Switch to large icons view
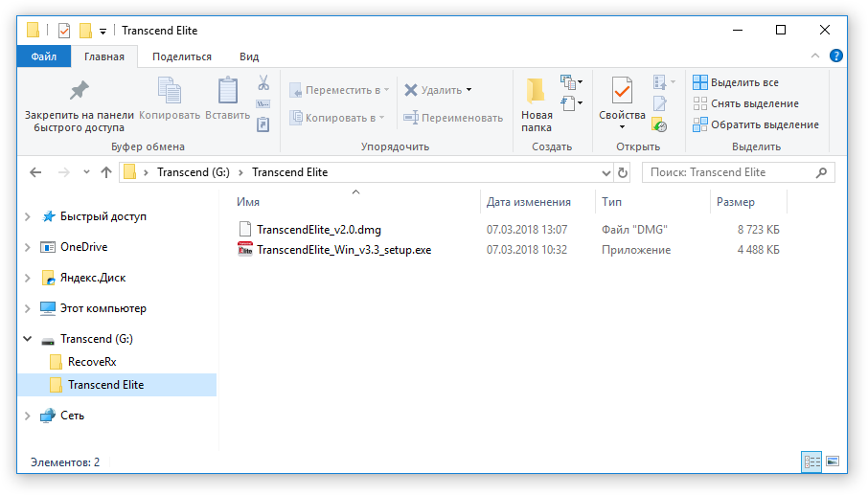The image size is (868, 495). click(833, 461)
